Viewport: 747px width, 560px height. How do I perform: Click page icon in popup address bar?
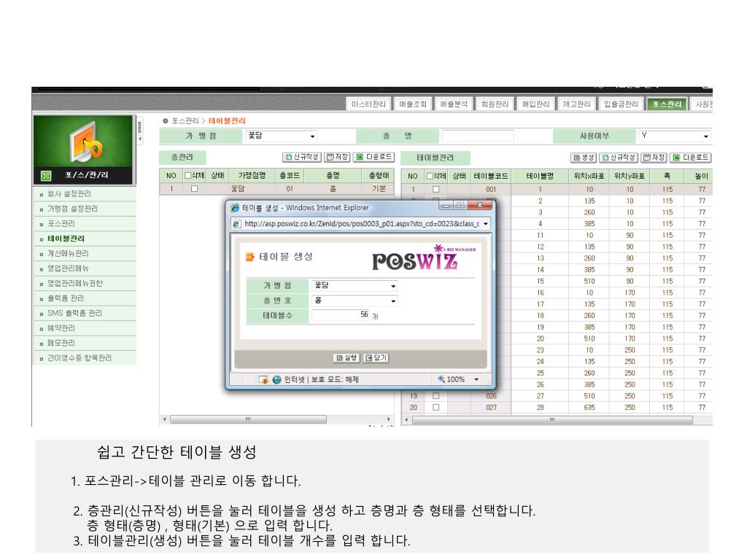tap(237, 224)
